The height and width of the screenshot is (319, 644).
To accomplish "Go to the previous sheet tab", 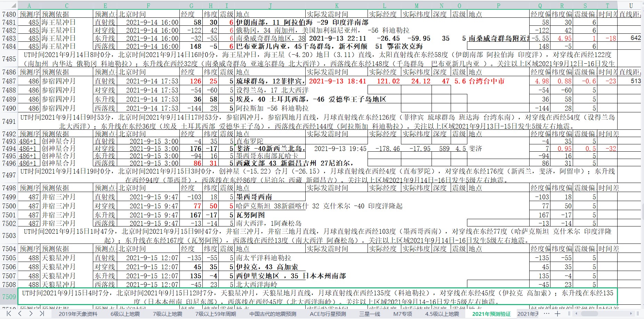I will pos(20,313).
